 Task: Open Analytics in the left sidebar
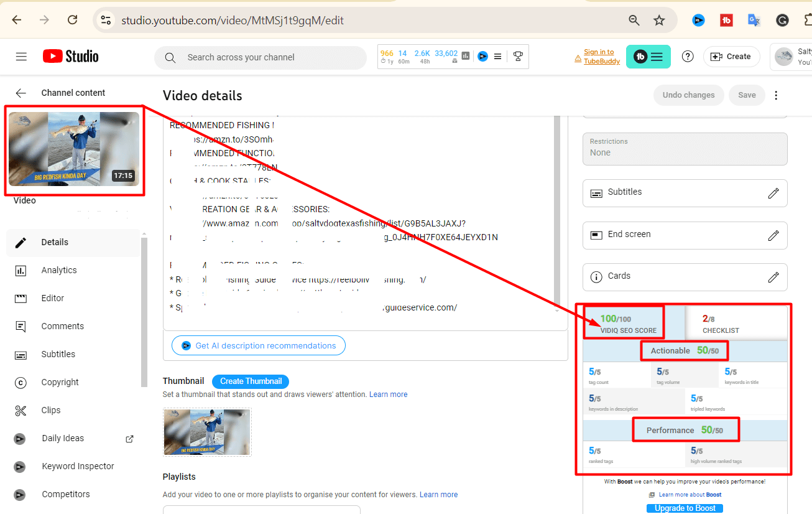point(59,270)
